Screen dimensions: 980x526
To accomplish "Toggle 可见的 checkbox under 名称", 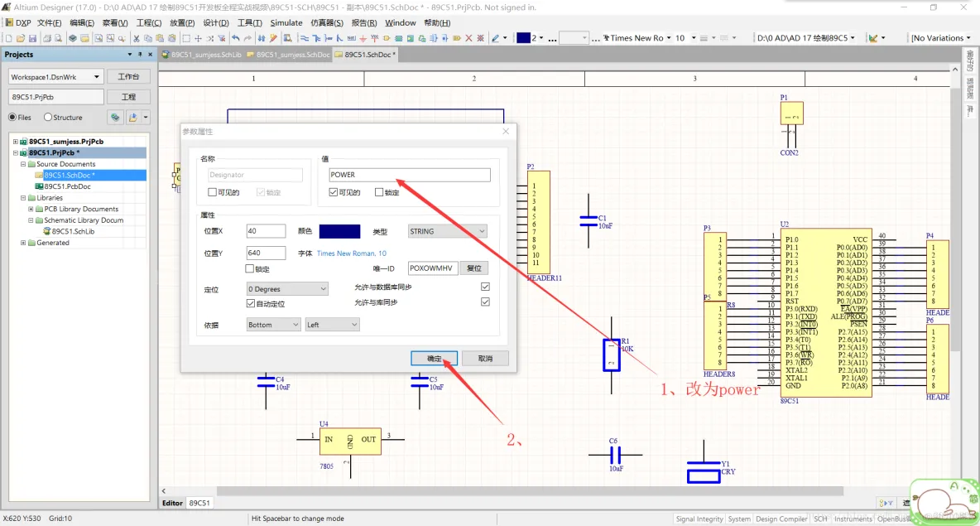I will 213,192.
